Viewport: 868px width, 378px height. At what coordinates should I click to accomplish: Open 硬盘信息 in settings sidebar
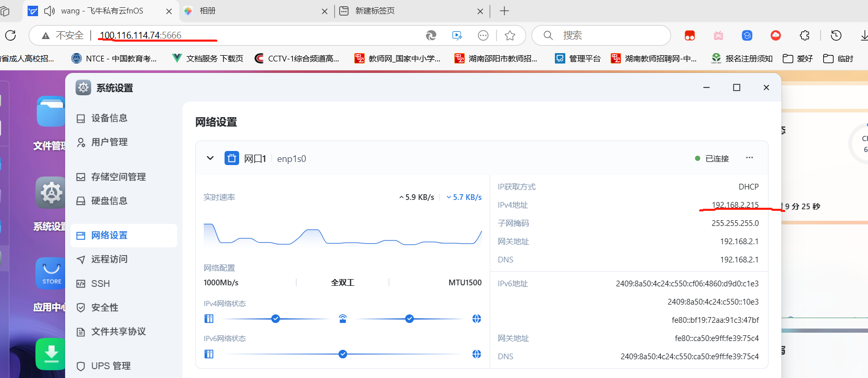[x=123, y=201]
